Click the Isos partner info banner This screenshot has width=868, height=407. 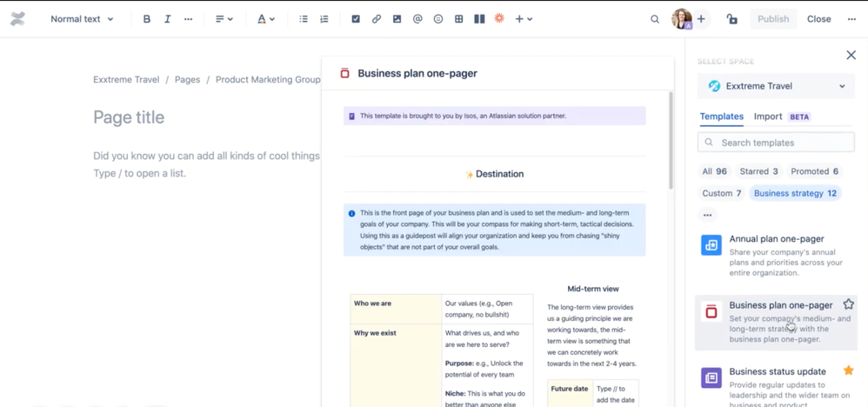click(x=494, y=116)
